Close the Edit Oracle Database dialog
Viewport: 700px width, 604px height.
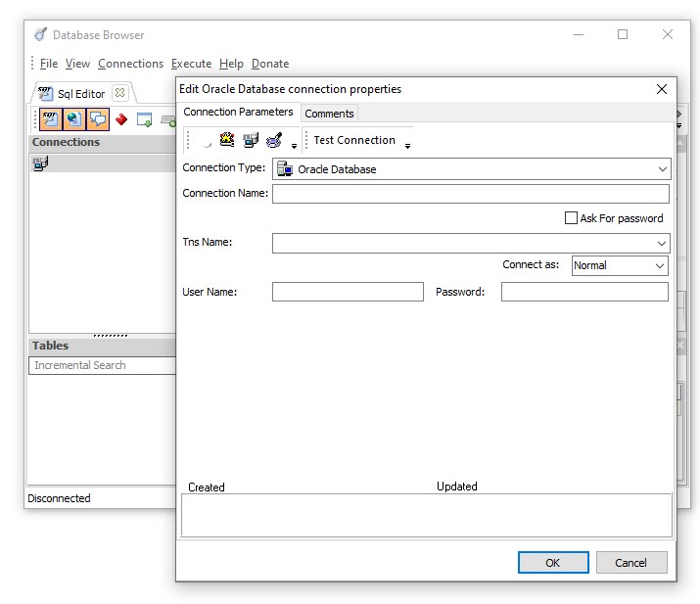coord(662,89)
